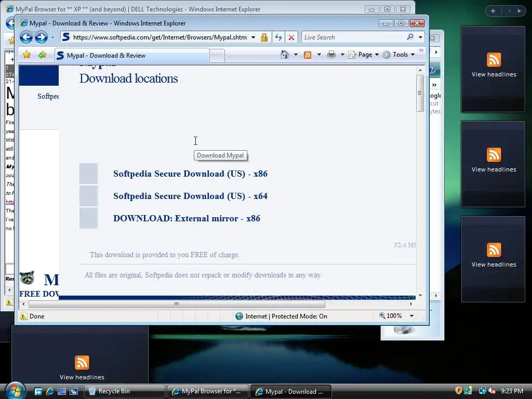Click View headlines in third sidebar feed gadget
Viewport: 532px width, 399px height.
(494, 264)
